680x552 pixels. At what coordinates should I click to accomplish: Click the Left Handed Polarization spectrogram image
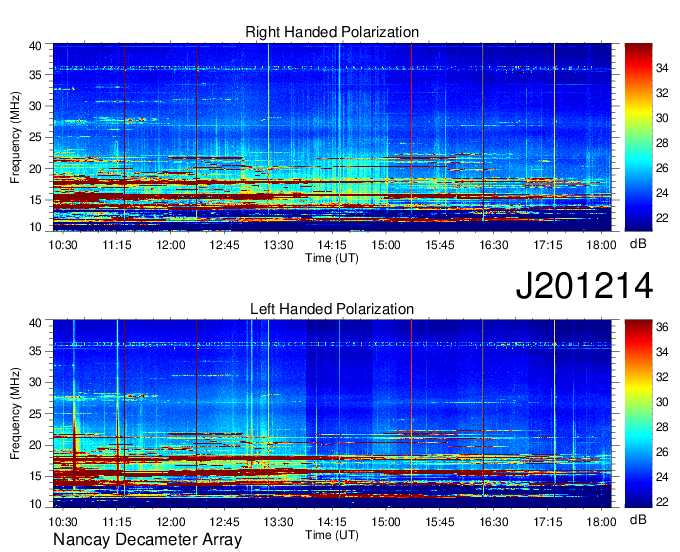click(x=332, y=414)
